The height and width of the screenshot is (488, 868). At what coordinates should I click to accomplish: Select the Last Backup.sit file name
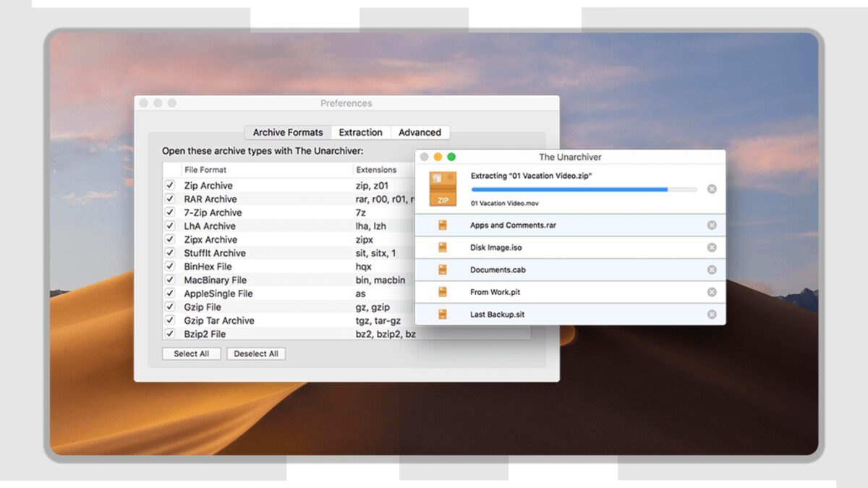497,314
